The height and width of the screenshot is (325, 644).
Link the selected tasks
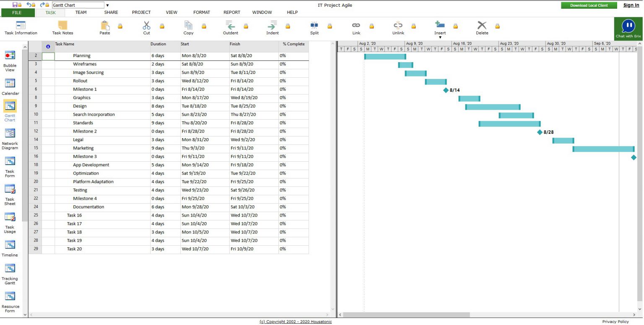pos(356,28)
